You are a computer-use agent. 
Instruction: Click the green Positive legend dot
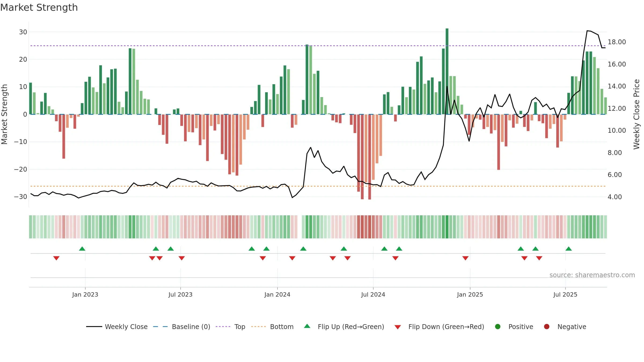[x=498, y=327]
